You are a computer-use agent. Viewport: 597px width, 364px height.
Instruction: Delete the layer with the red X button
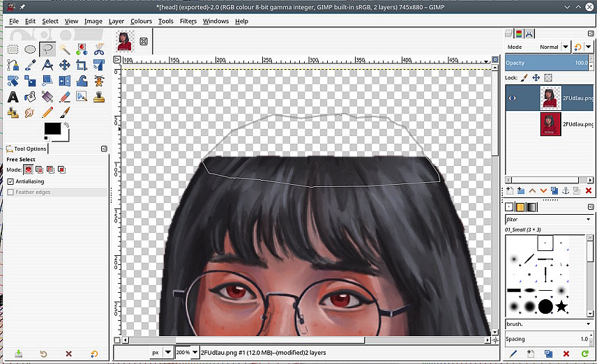(x=589, y=190)
